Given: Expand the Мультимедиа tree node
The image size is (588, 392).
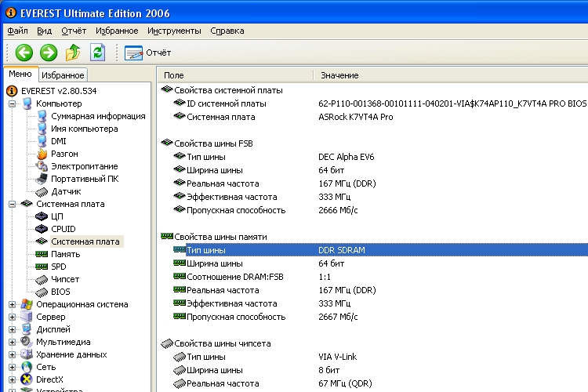Looking at the screenshot, I should (x=12, y=342).
